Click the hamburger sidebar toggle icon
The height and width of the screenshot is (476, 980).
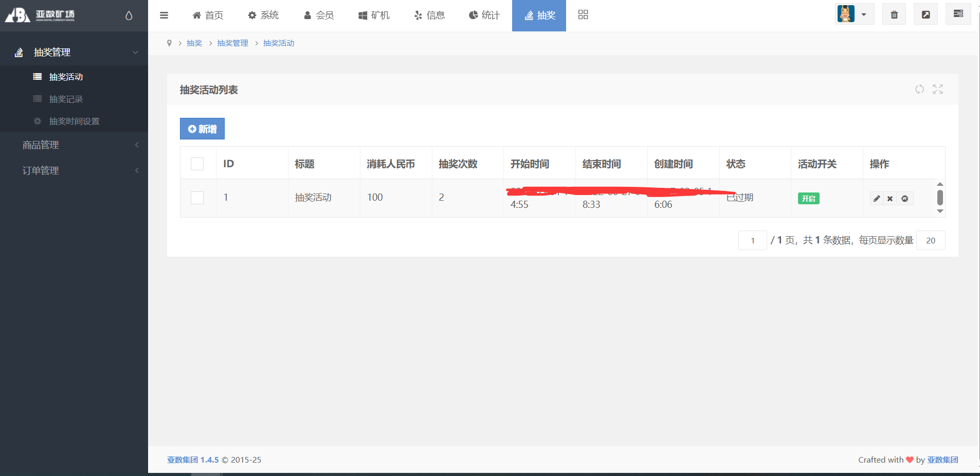tap(164, 15)
